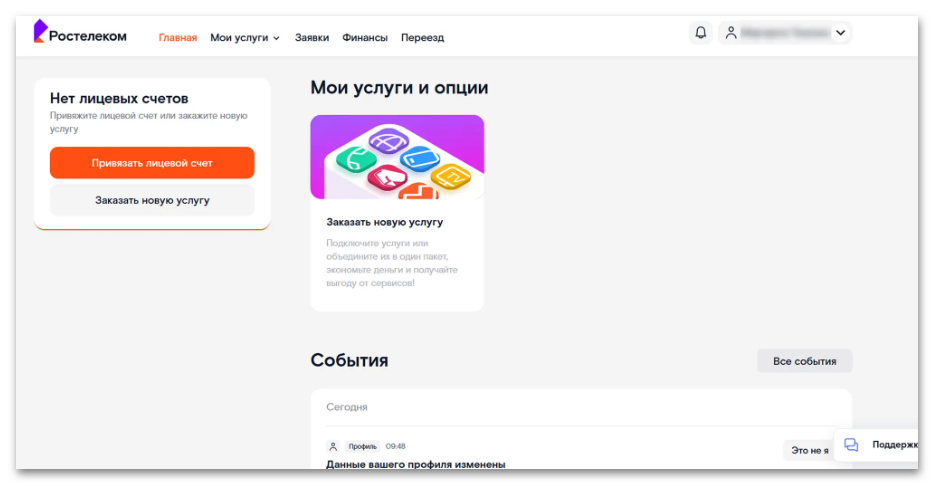Click the gray Заказать новую услугу button
This screenshot has width=934, height=485.
tap(152, 200)
